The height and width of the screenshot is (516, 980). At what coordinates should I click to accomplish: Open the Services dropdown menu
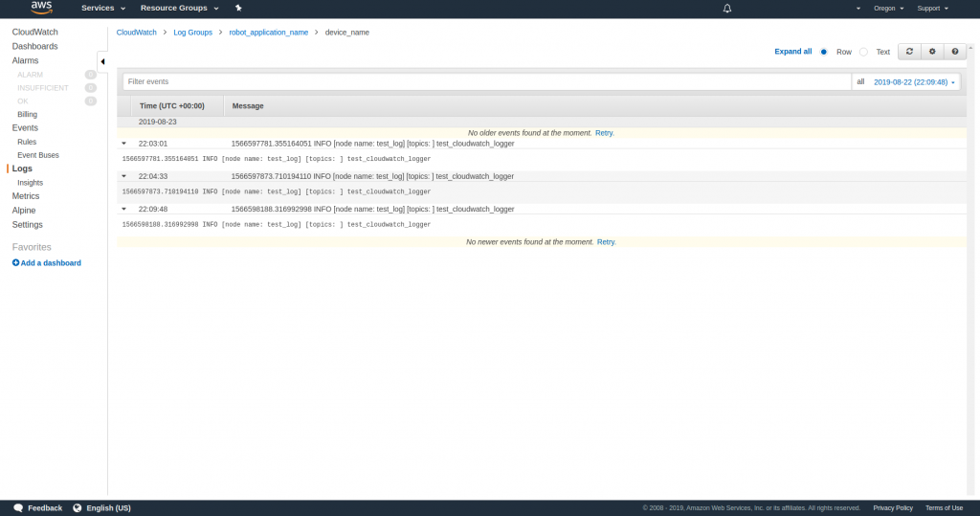coord(103,8)
